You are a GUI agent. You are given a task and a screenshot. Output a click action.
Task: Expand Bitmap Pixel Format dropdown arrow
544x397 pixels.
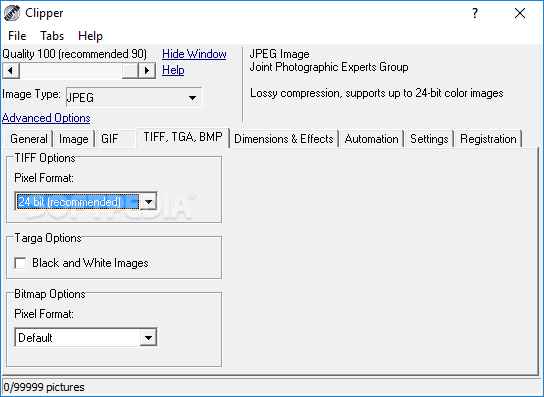tap(148, 338)
